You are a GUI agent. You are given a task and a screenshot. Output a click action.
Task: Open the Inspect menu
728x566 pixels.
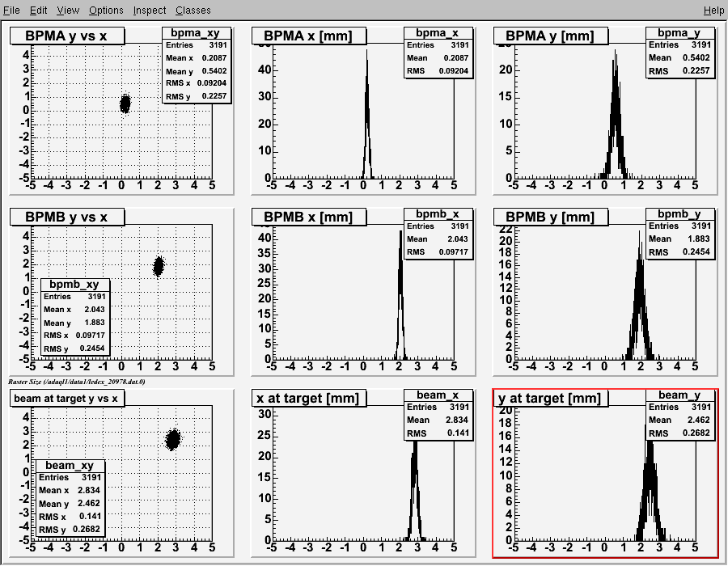150,10
